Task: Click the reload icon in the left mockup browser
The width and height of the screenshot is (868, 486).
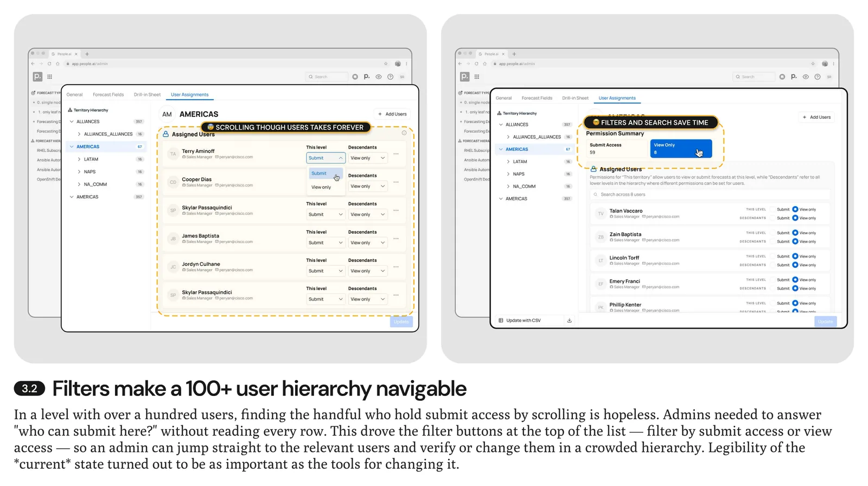Action: click(49, 63)
